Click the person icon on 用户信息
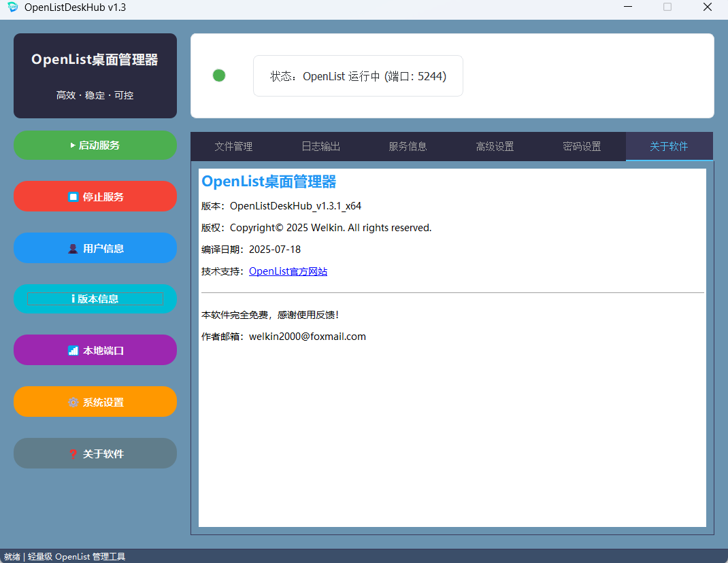The height and width of the screenshot is (563, 728). [x=73, y=249]
